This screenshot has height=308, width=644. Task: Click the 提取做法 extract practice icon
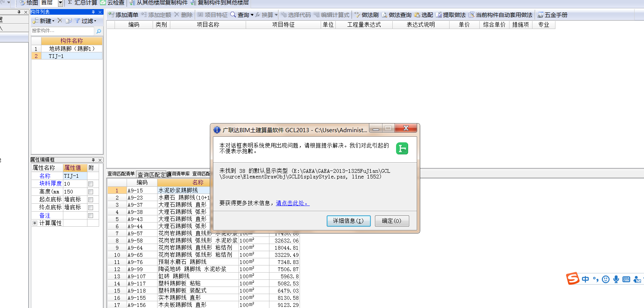(x=439, y=15)
